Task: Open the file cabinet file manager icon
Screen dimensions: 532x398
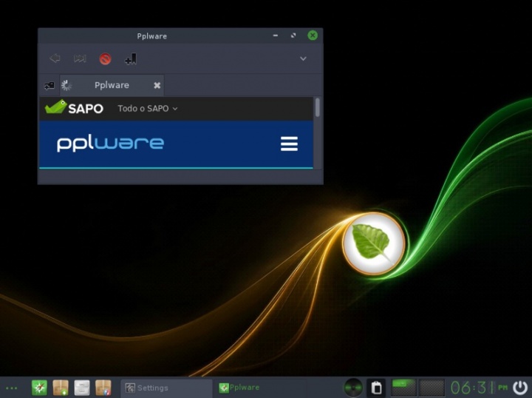Action: tap(82, 387)
